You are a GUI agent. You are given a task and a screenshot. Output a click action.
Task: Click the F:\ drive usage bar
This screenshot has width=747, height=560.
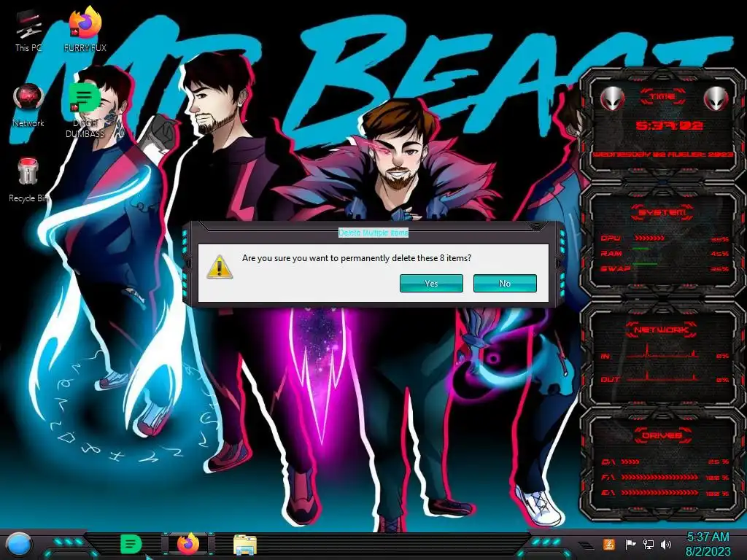659,477
